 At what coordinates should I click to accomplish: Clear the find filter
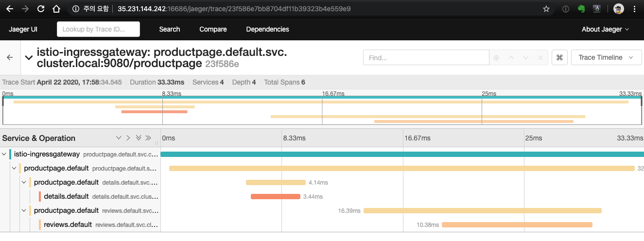pos(540,58)
